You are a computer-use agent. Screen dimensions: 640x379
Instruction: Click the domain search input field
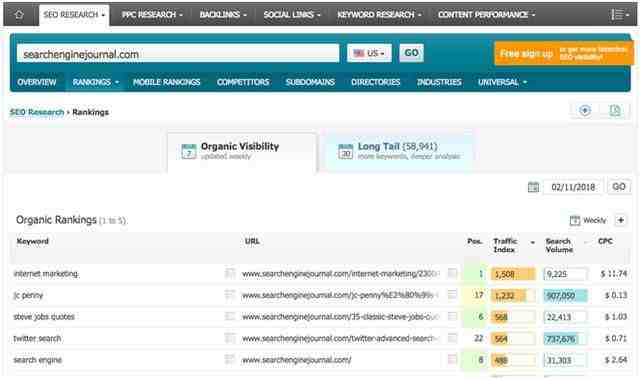click(x=178, y=53)
